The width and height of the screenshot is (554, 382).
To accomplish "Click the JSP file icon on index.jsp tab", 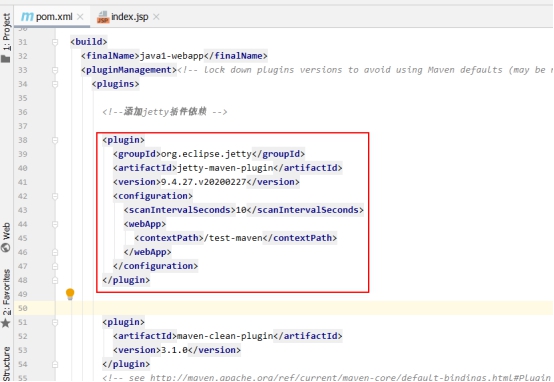I will pyautogui.click(x=103, y=17).
